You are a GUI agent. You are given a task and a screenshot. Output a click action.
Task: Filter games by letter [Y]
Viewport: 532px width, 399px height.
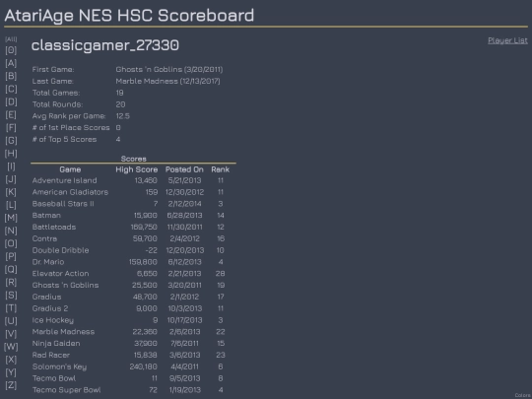pyautogui.click(x=11, y=372)
